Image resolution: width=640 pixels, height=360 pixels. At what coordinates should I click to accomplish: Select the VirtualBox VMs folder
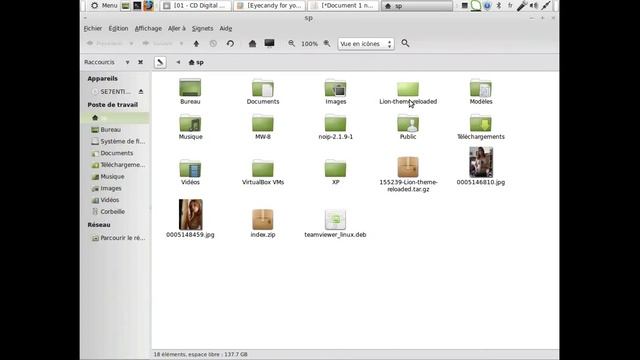263,168
